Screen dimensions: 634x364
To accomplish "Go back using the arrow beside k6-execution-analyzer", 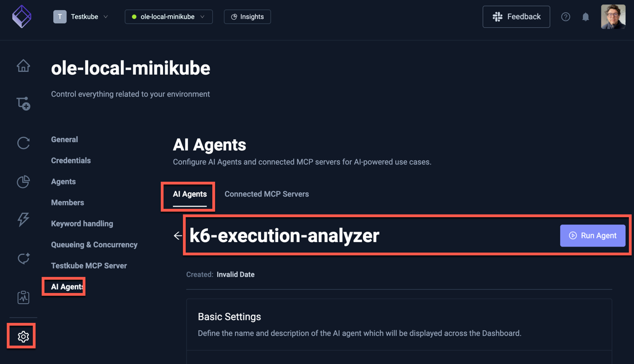I will pos(177,235).
